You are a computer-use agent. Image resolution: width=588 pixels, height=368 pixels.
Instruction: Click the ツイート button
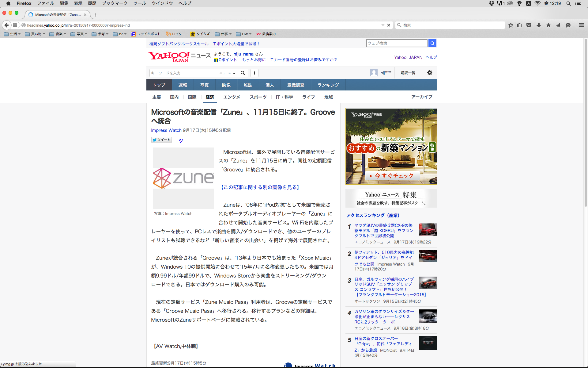click(161, 140)
